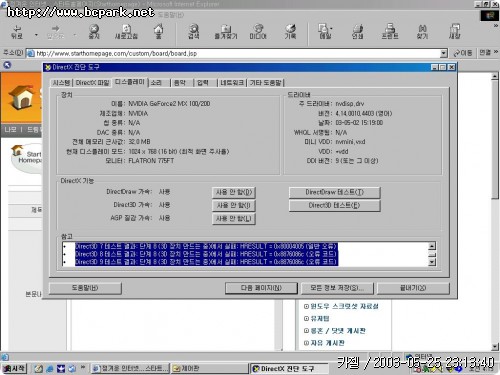Click the address bar URL field
The width and height of the screenshot is (500, 375).
tap(233, 53)
